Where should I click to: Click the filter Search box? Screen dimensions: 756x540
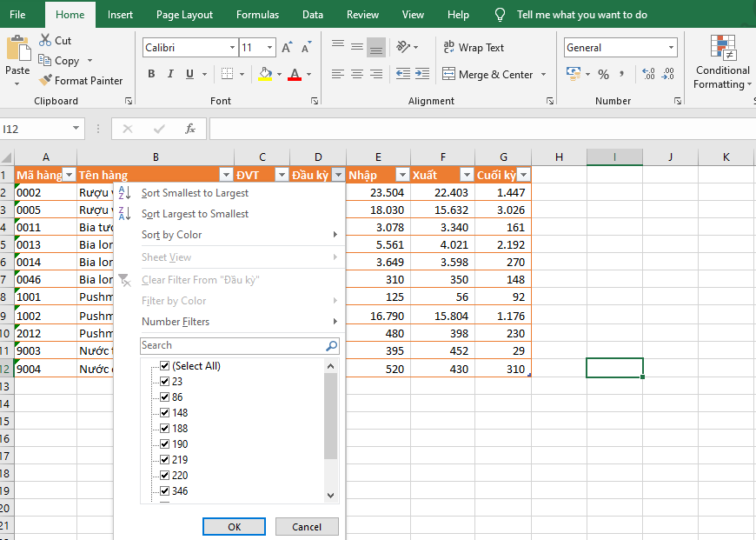tap(232, 345)
